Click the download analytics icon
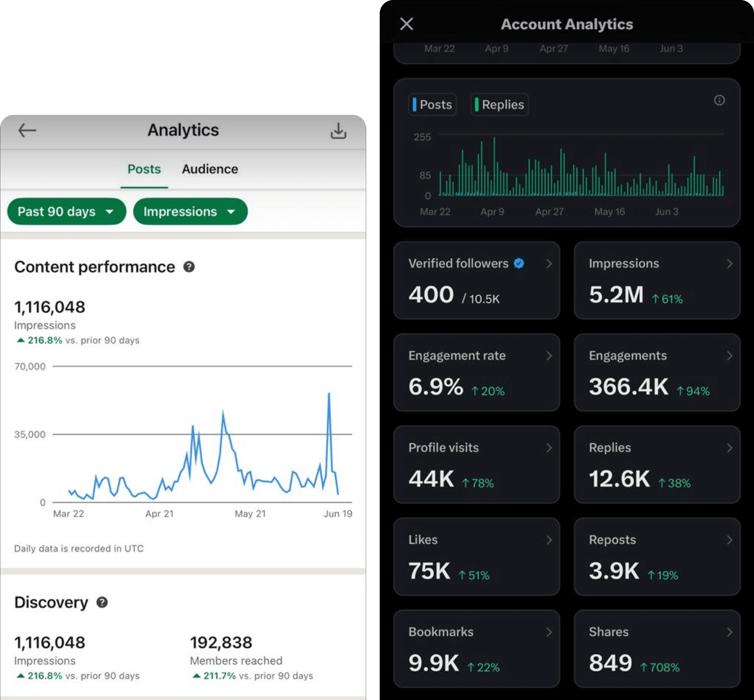754x700 pixels. coord(338,131)
